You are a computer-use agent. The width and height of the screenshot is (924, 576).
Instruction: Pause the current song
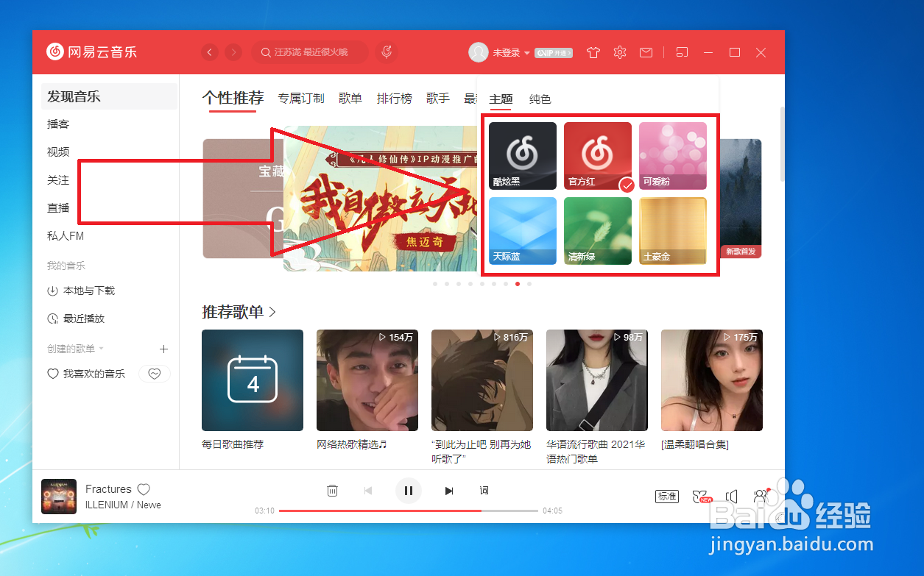[409, 491]
